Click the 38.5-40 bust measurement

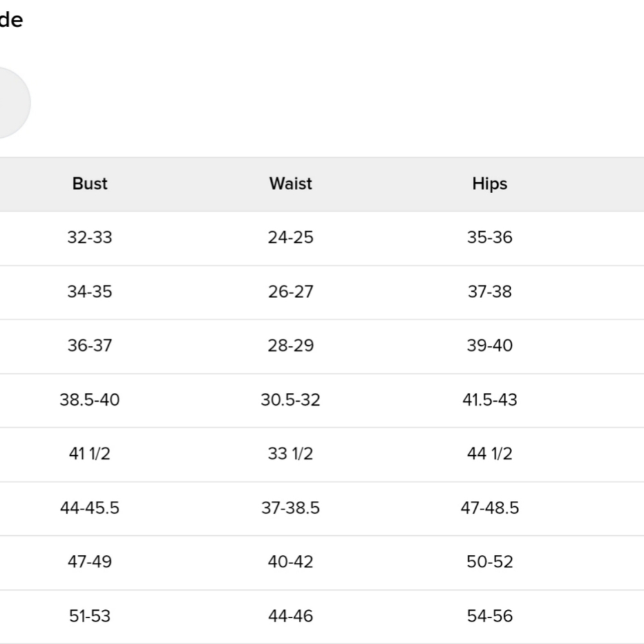point(90,400)
